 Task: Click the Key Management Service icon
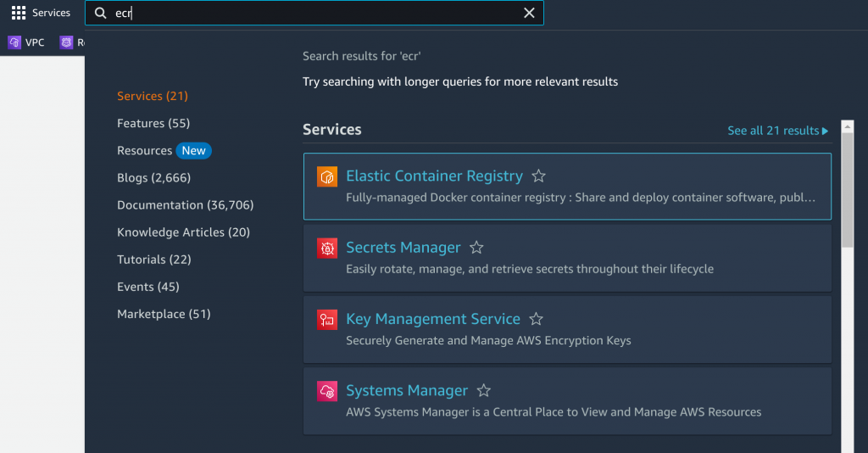[327, 320]
